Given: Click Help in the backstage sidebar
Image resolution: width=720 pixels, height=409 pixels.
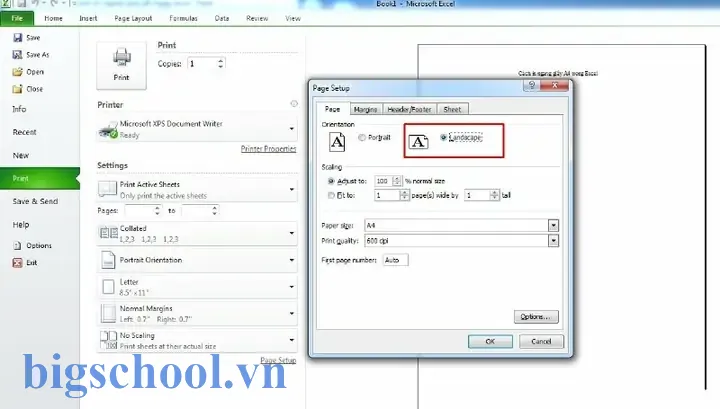Looking at the screenshot, I should (21, 225).
